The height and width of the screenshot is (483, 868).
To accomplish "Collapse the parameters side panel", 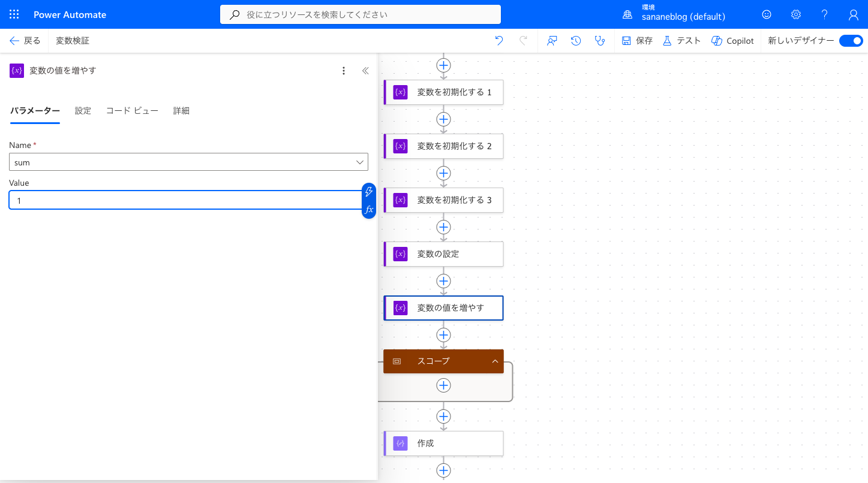I will (365, 71).
